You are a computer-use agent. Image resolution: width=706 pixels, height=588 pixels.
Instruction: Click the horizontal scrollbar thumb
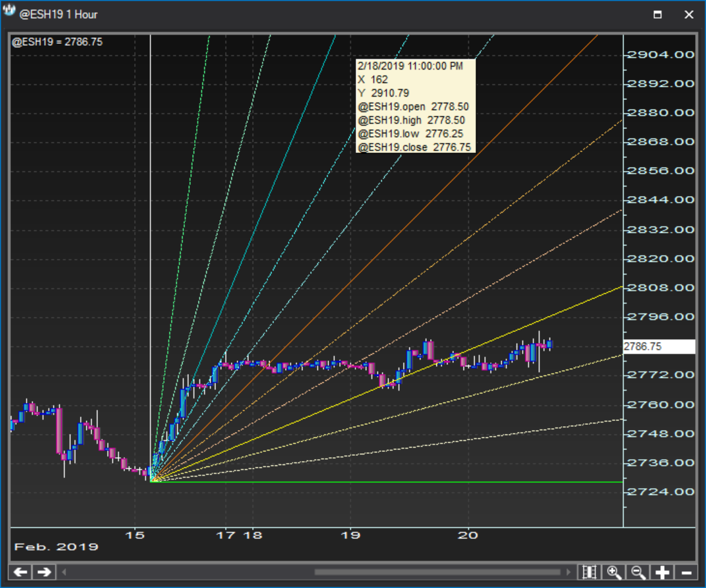click(x=437, y=573)
